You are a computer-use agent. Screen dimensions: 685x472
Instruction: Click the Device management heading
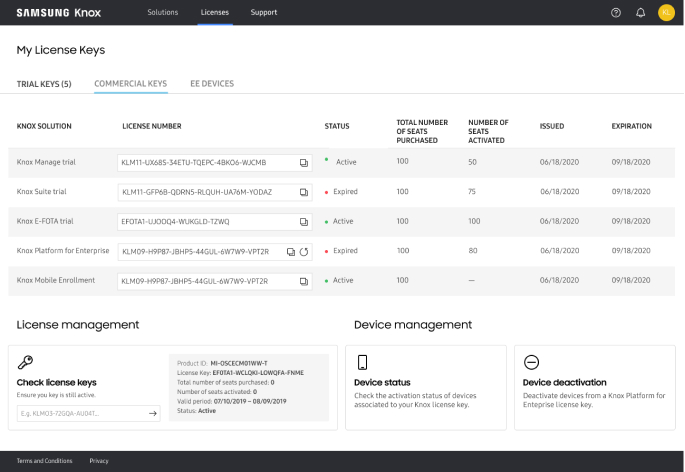(x=413, y=325)
